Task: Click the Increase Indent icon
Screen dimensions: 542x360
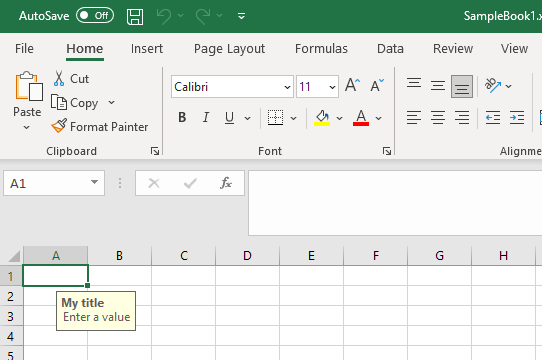Action: (x=517, y=118)
